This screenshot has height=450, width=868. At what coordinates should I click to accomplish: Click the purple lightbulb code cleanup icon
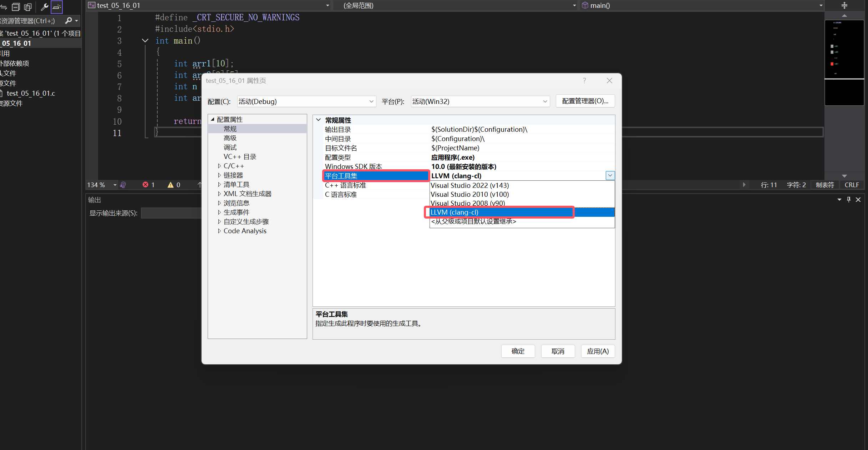123,185
